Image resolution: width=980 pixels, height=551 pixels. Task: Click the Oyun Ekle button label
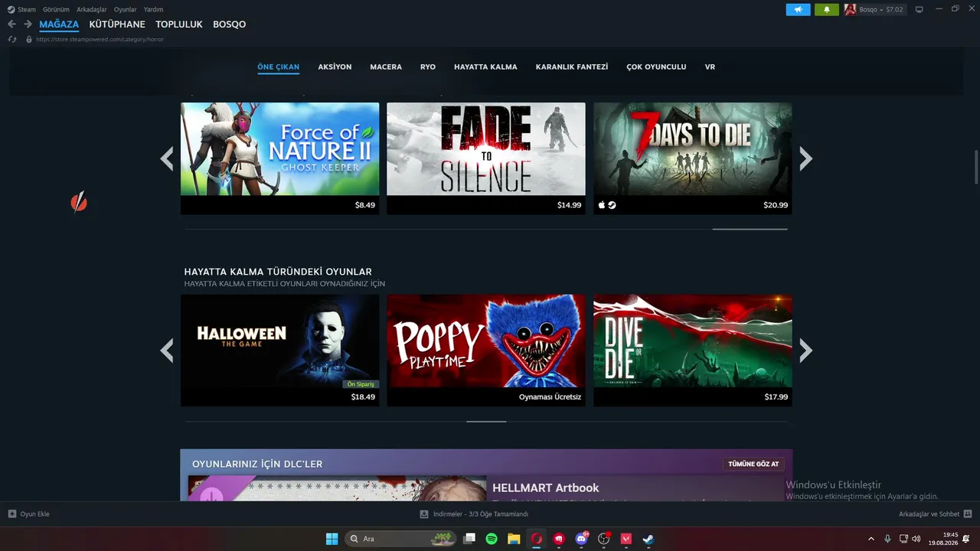click(x=34, y=514)
